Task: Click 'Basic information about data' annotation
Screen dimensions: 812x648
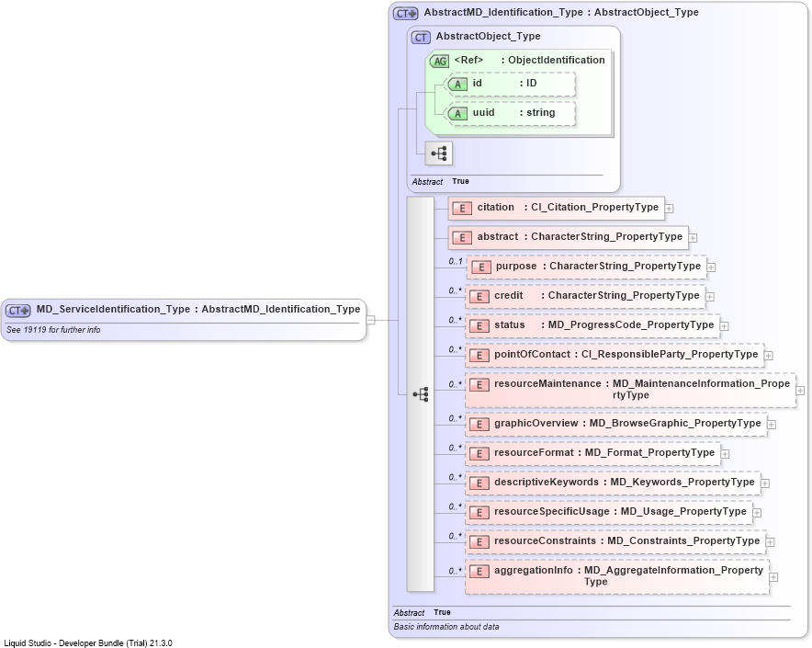Action: (x=446, y=627)
